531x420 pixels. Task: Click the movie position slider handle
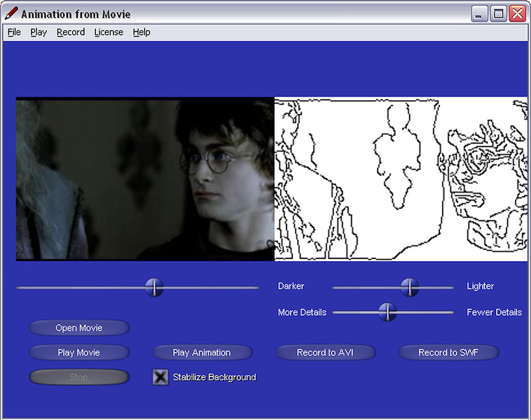pos(154,287)
